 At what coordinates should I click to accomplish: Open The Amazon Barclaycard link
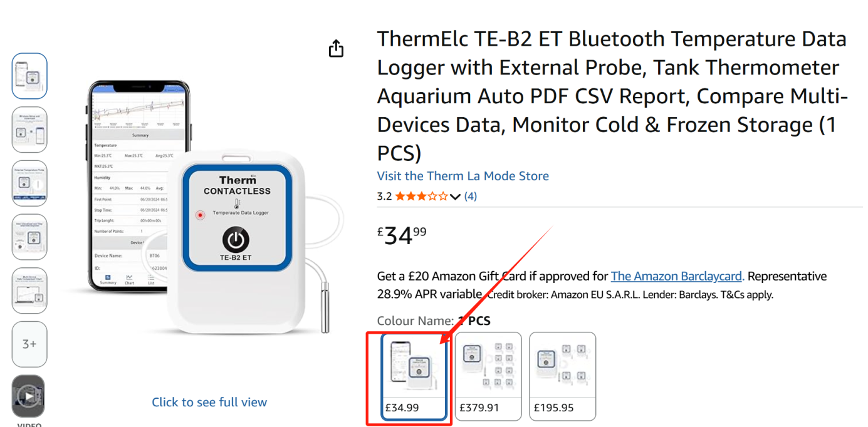point(676,276)
